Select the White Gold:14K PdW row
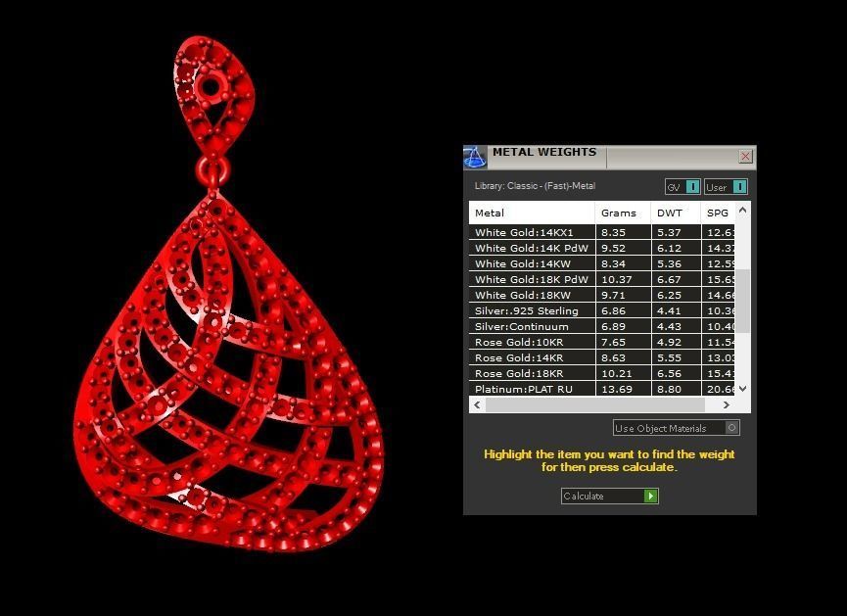847x616 pixels. pos(602,248)
